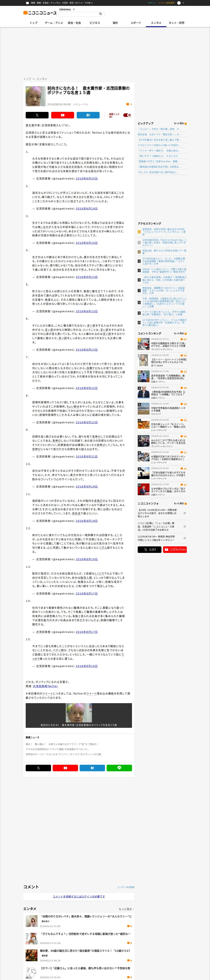The image size is (210, 980).
Task: Select the スポーツ tab
Action: (136, 23)
